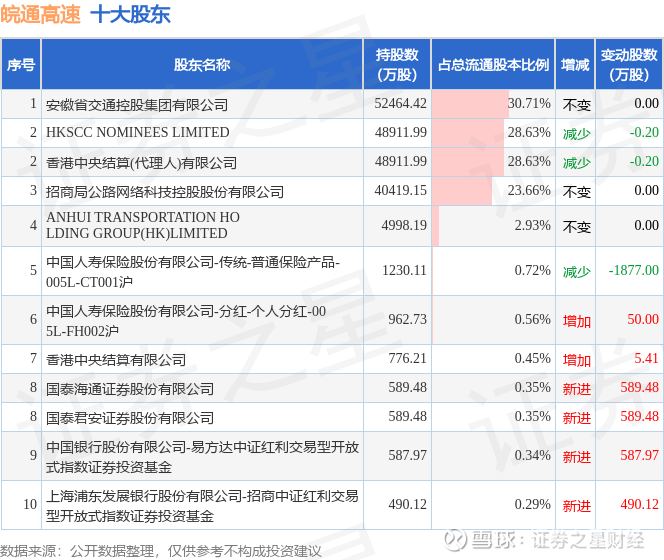
Task: Click holdings value 4998.19
Action: tap(404, 225)
